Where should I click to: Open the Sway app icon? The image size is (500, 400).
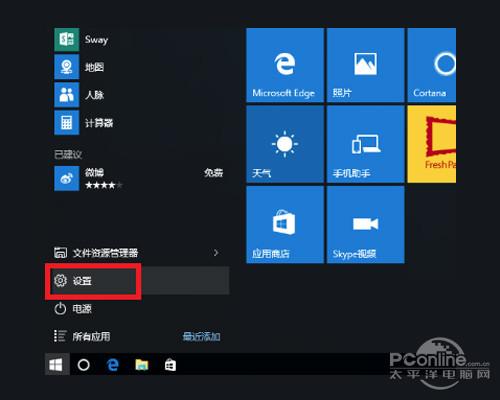click(x=67, y=40)
